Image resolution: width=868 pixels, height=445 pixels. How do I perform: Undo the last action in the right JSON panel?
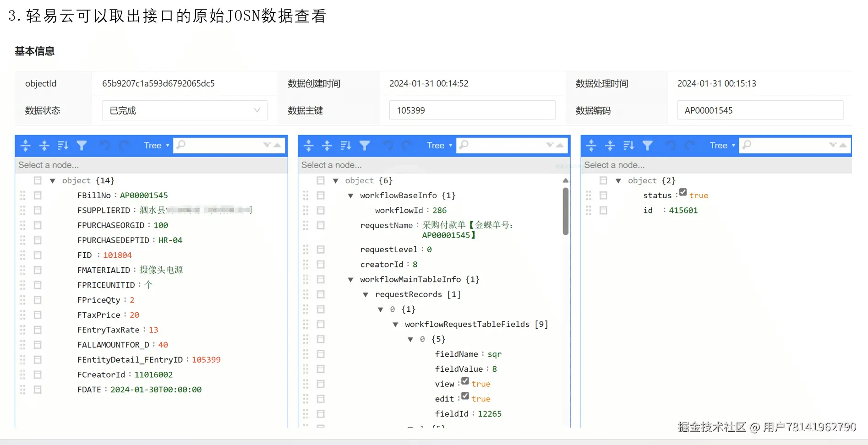671,146
